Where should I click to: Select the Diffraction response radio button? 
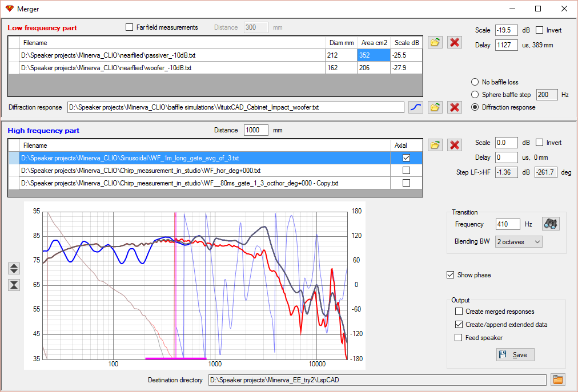click(x=475, y=107)
